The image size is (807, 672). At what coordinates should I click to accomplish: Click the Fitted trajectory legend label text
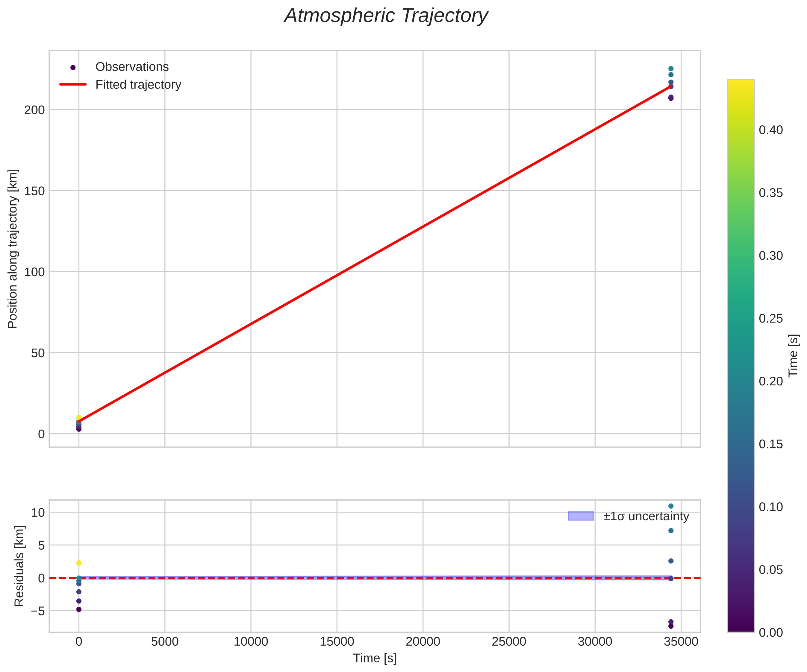point(138,84)
